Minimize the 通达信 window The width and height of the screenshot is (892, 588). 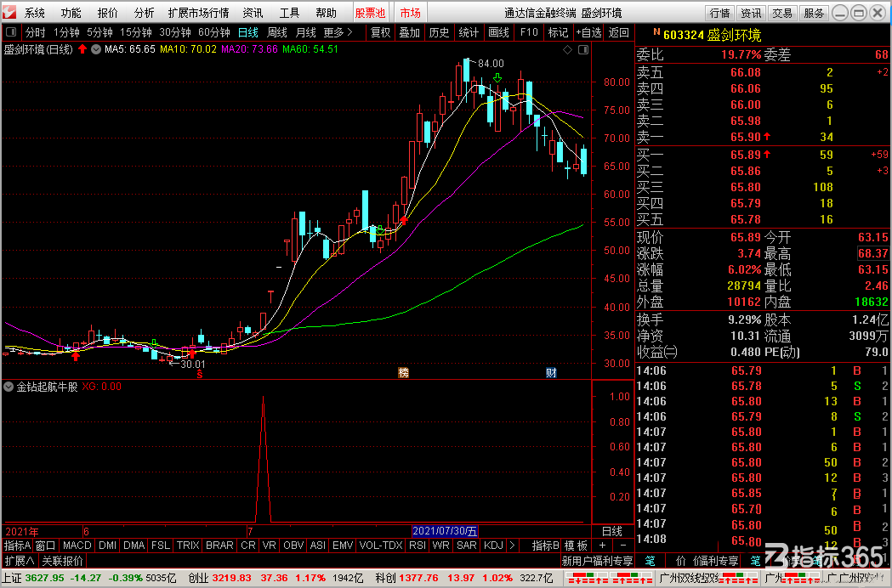839,13
